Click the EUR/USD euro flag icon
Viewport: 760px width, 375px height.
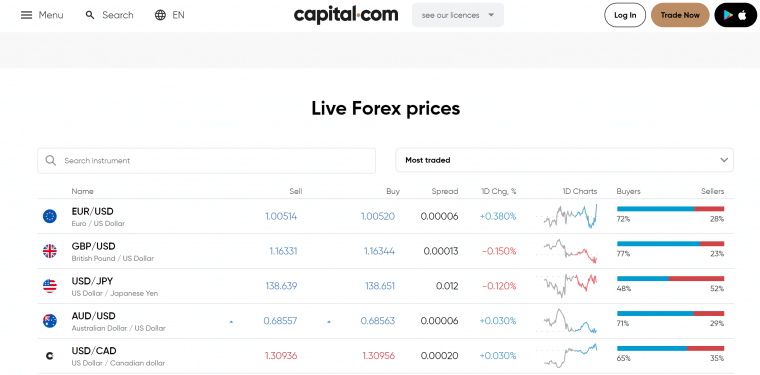pyautogui.click(x=49, y=216)
